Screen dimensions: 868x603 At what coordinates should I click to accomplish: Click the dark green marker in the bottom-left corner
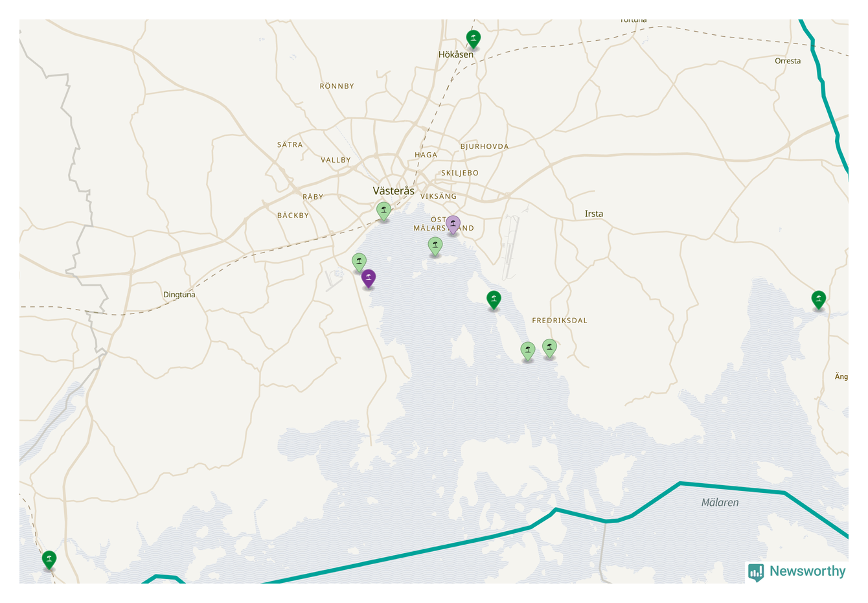point(49,560)
